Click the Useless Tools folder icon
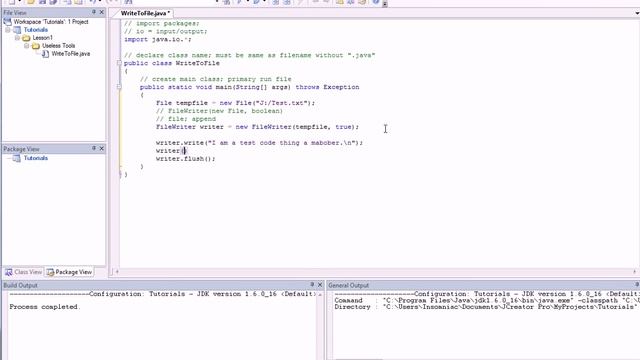 coord(36,46)
